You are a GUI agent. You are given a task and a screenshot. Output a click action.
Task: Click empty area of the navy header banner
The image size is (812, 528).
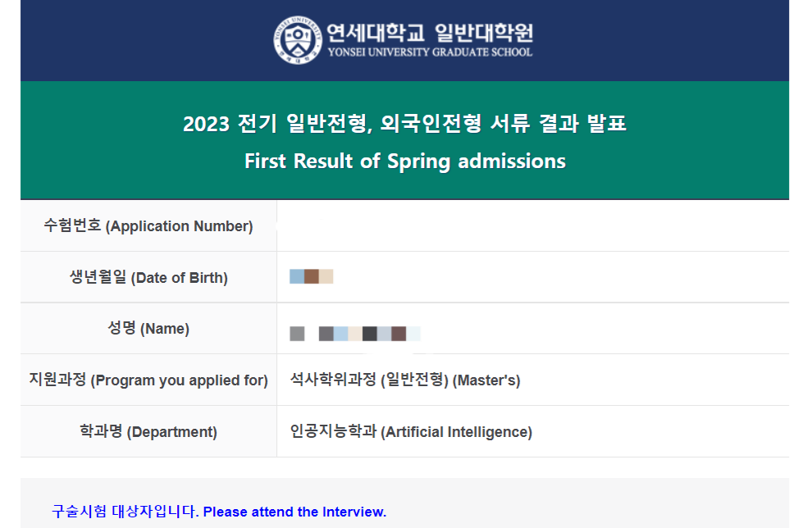[x=131, y=41]
